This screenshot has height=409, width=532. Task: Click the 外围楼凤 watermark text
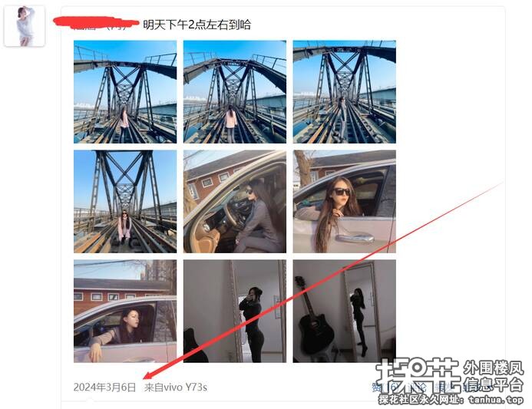(x=494, y=368)
